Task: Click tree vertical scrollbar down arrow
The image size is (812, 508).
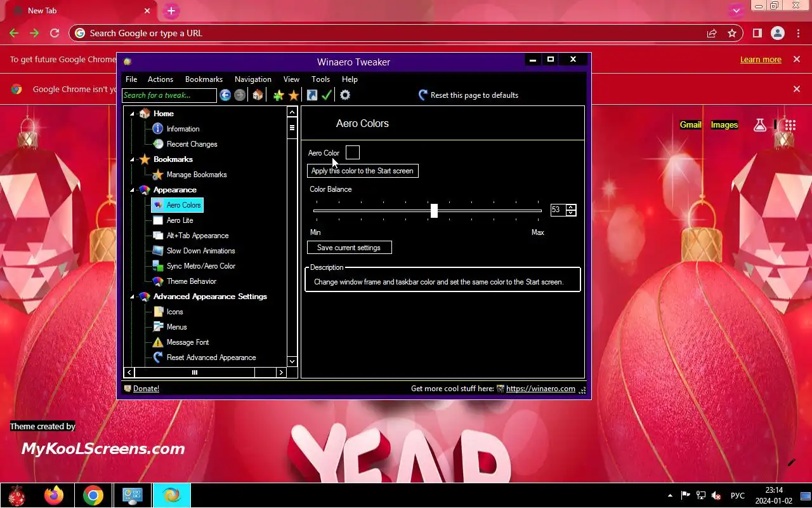Action: point(292,361)
